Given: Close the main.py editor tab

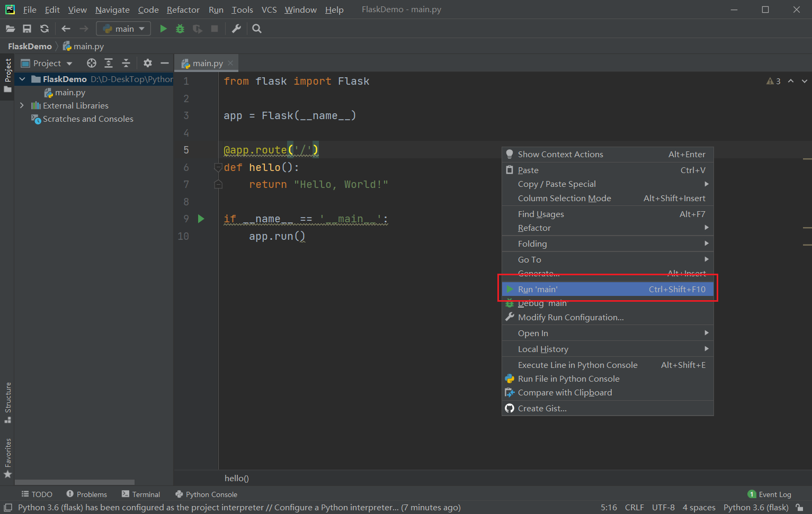Looking at the screenshot, I should (x=230, y=63).
